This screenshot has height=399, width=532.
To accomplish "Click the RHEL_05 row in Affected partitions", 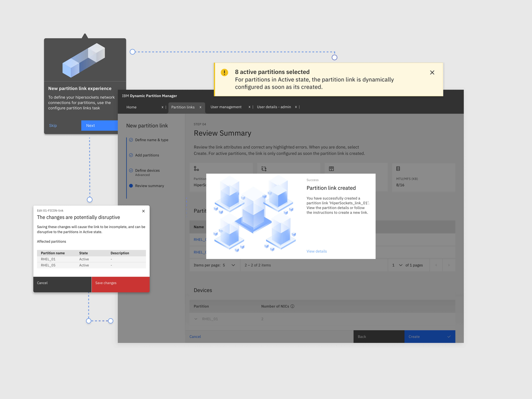I will point(91,265).
